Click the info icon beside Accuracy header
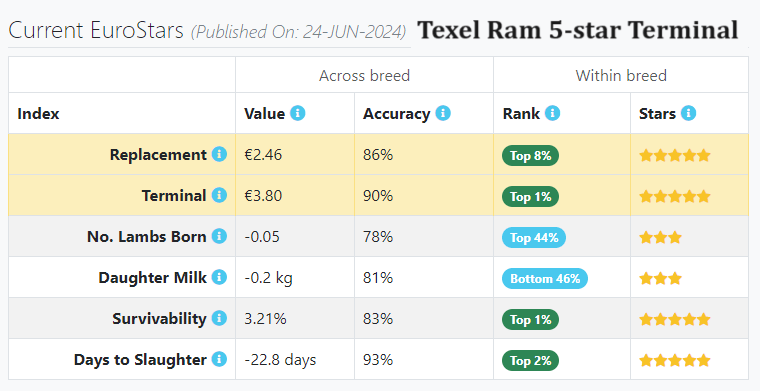The width and height of the screenshot is (760, 391). pos(443,113)
